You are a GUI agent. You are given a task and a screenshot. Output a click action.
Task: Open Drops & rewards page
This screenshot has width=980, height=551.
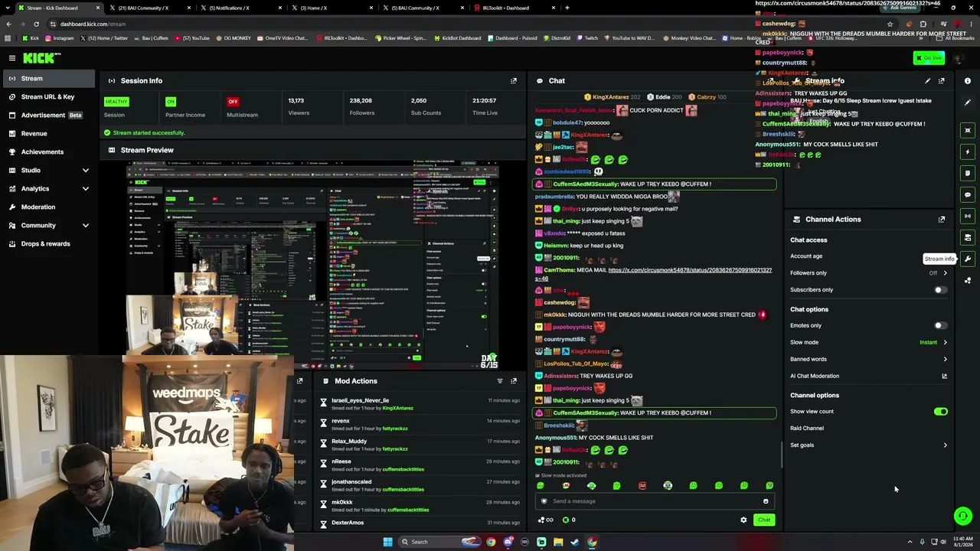pyautogui.click(x=47, y=243)
